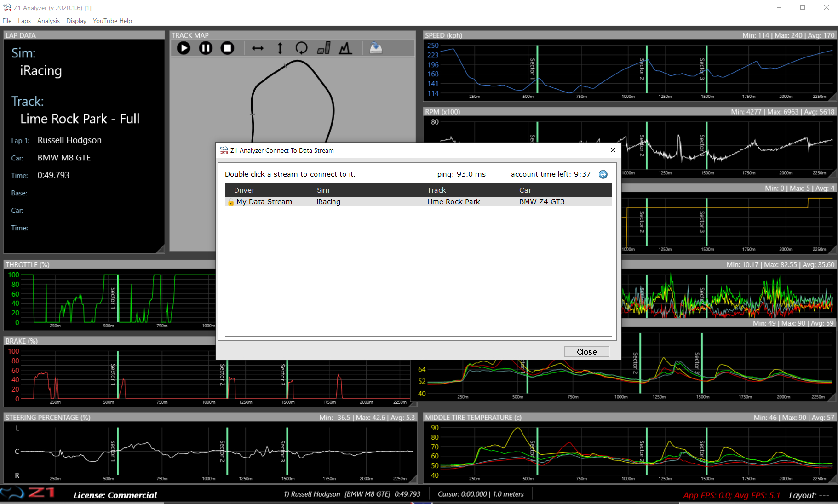Open the File menu

pyautogui.click(x=7, y=21)
